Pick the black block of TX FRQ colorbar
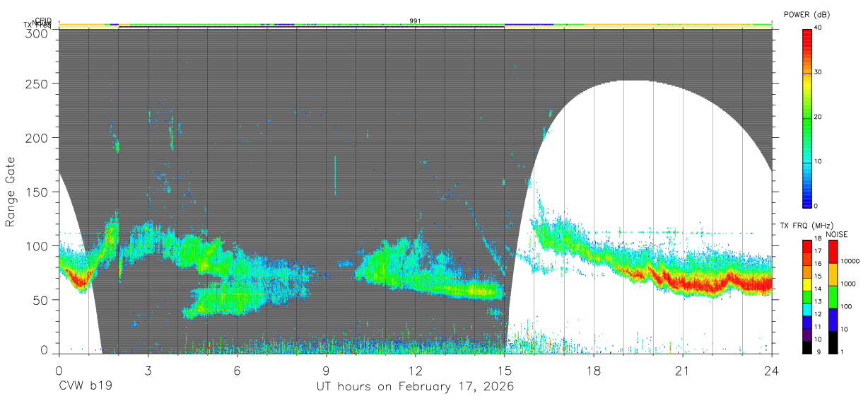This screenshot has width=868, height=401. click(x=807, y=346)
